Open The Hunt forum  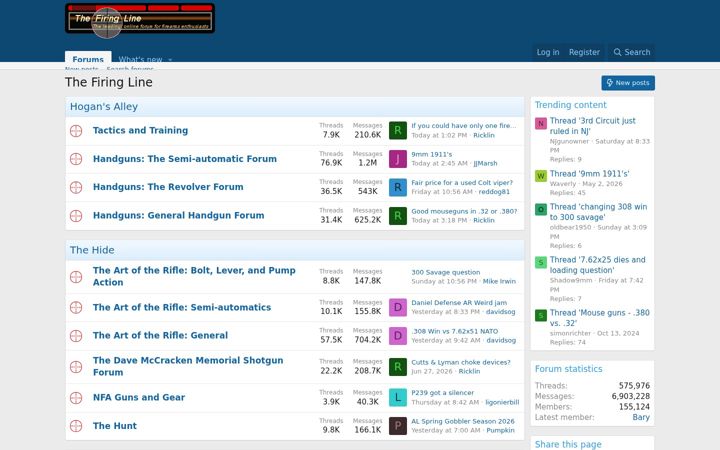115,426
